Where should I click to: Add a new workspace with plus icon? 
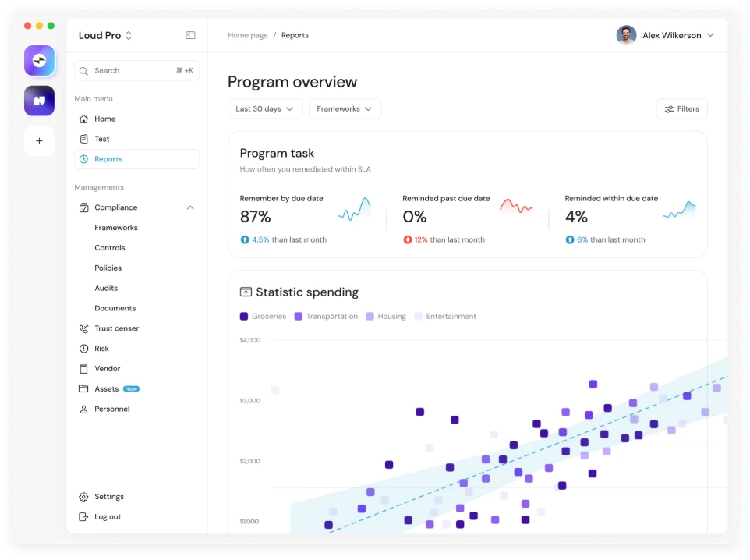click(x=39, y=141)
